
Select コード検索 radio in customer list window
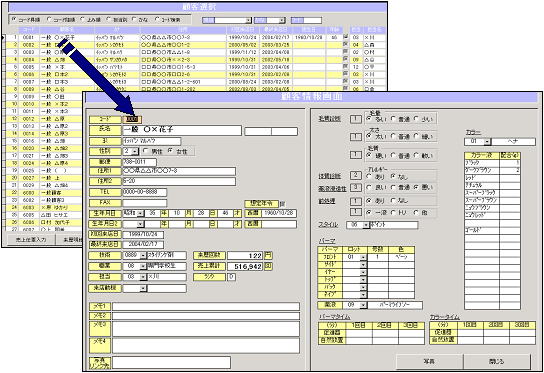157,19
